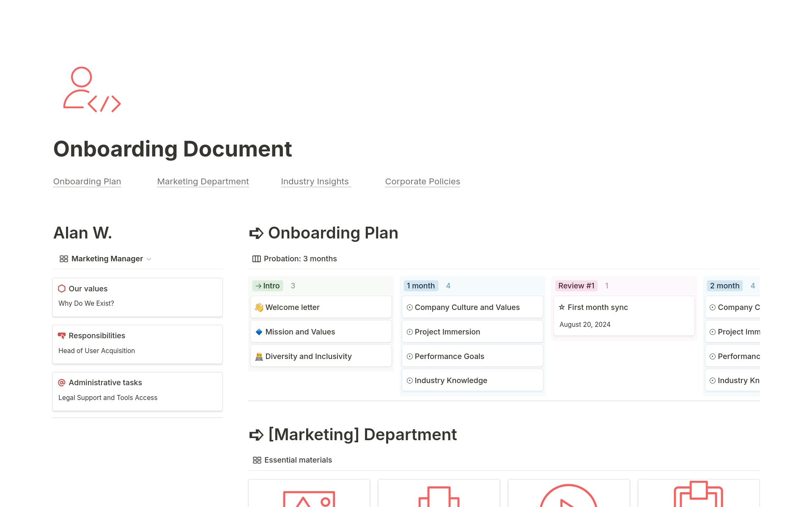Screen dimensions: 812x507
Task: Open the Marketing Department link
Action: pyautogui.click(x=203, y=181)
